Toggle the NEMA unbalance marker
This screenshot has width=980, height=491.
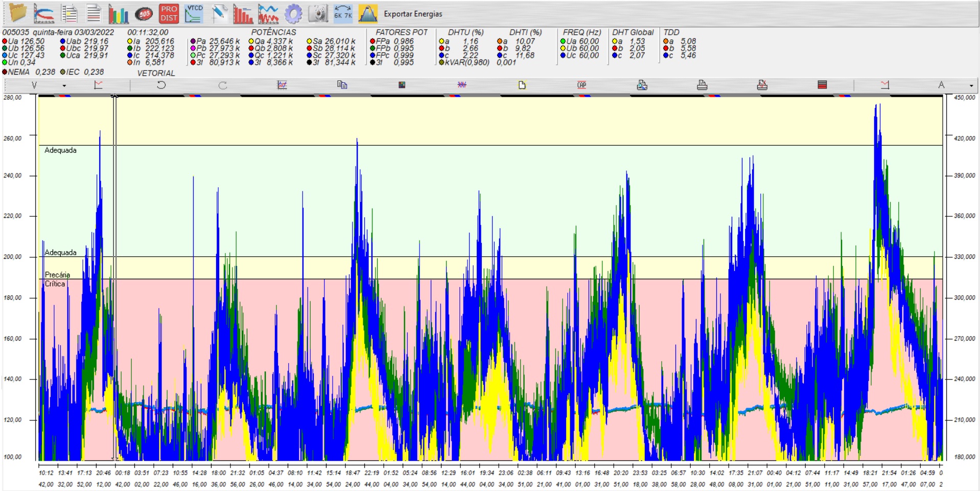click(5, 72)
